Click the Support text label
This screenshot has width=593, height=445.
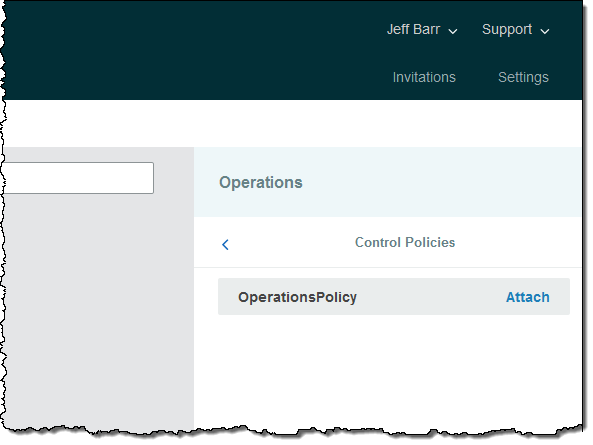[507, 29]
